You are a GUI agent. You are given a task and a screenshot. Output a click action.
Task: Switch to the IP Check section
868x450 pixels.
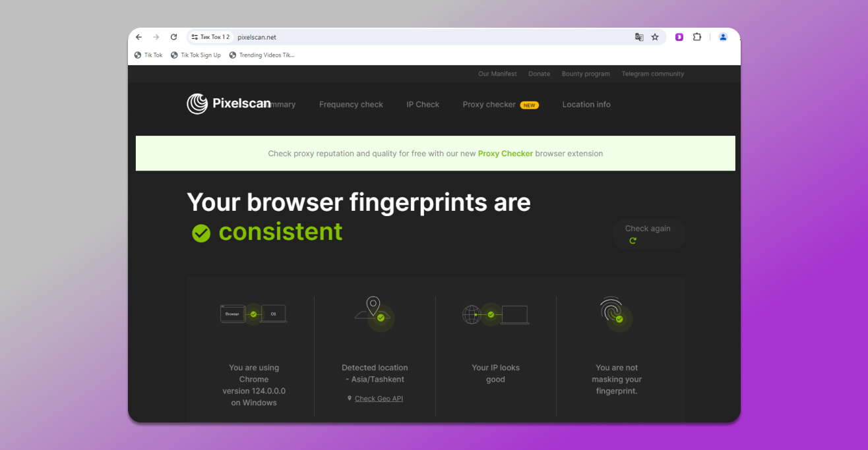(x=423, y=104)
